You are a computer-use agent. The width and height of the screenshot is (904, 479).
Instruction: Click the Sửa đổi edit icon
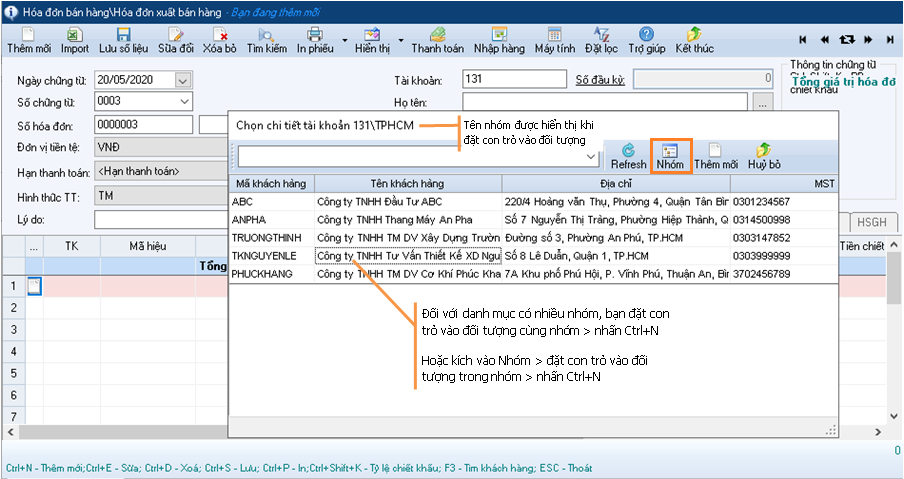[x=176, y=40]
